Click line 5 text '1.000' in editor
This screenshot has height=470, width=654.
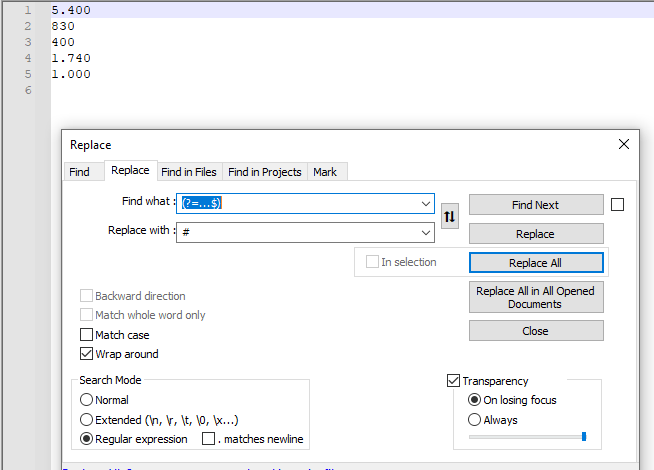[71, 74]
